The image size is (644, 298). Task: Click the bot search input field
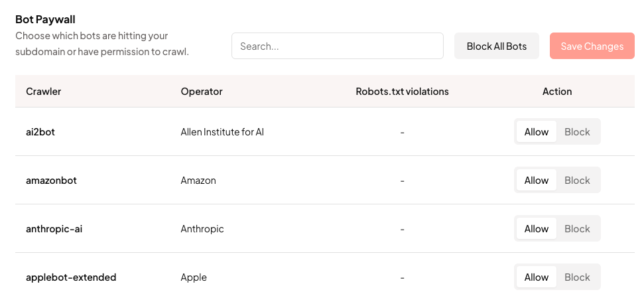coord(337,46)
